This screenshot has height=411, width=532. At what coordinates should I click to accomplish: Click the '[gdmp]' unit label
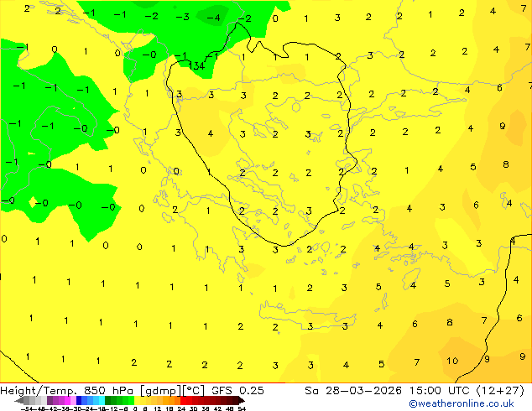point(160,391)
